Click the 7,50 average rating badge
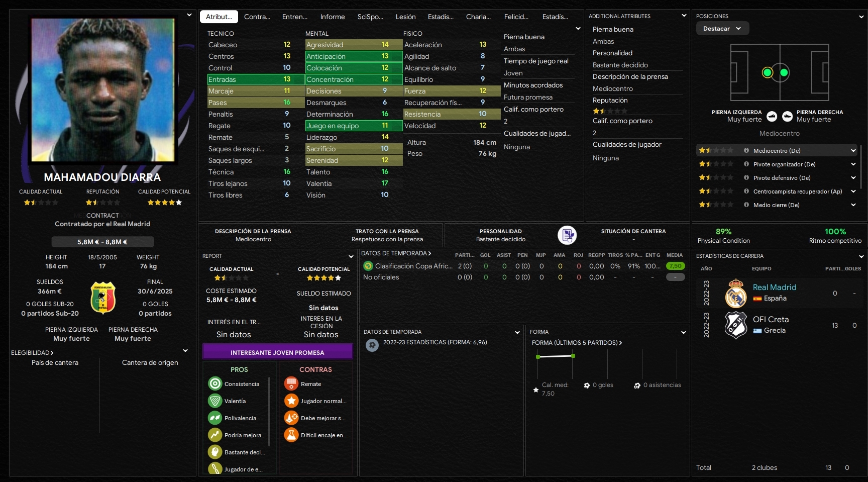This screenshot has height=482, width=868. coord(675,266)
